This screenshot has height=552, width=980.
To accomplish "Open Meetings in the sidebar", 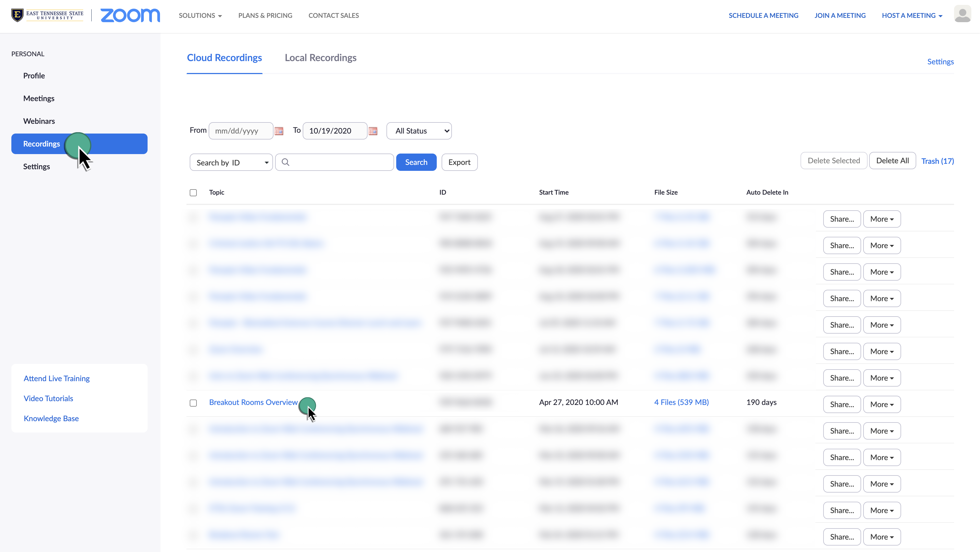I will coord(39,98).
